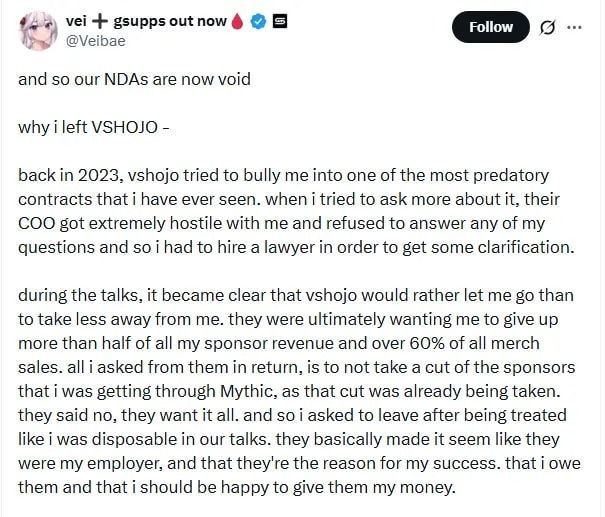
Task: Click the blue verified checkmark badge
Action: click(x=258, y=22)
